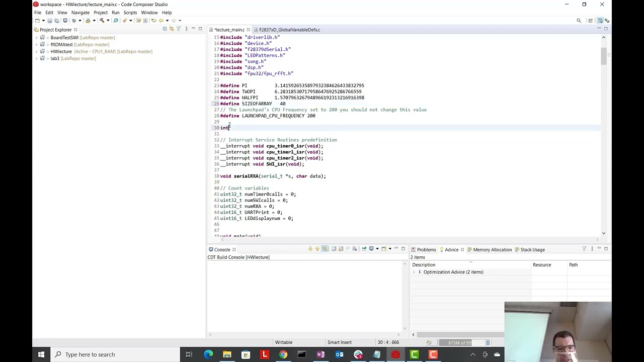The image size is (644, 362).
Task: Toggle Console build output scroll lock icon
Action: click(x=341, y=249)
